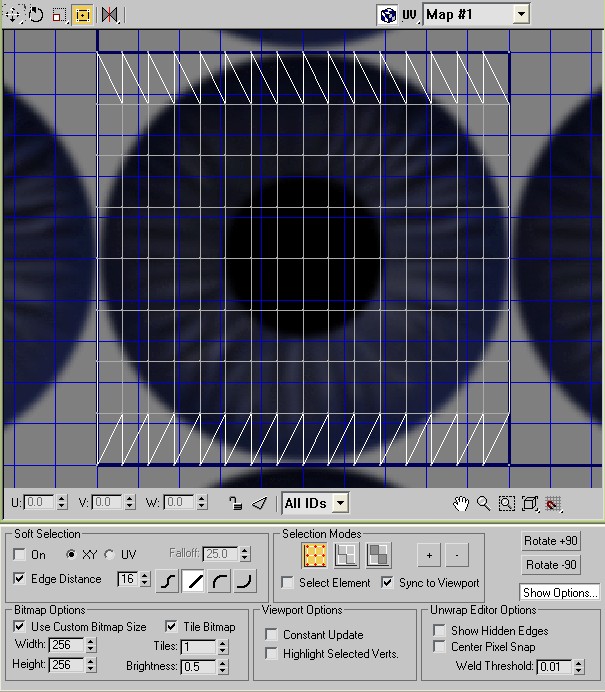Switch to Vertex selection mode
Image resolution: width=605 pixels, height=692 pixels.
click(315, 555)
